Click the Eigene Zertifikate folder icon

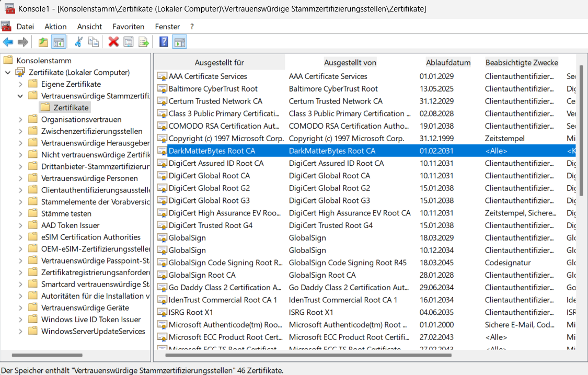pos(33,84)
